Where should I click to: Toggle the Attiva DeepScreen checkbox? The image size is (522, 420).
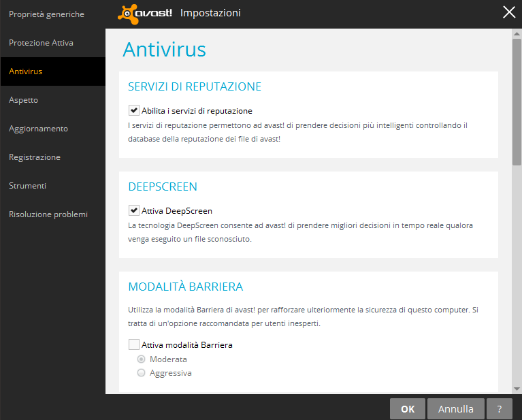coord(134,210)
